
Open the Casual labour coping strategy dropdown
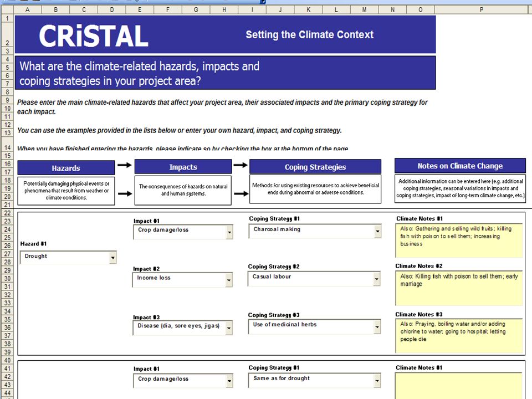[377, 279]
